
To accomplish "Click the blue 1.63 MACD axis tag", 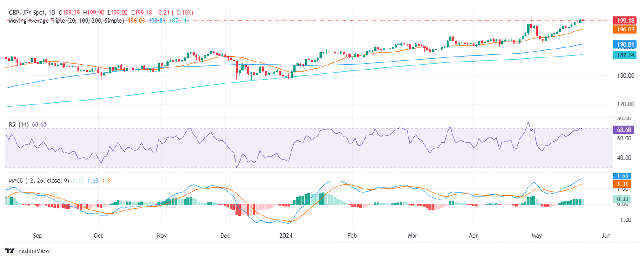I will (621, 176).
